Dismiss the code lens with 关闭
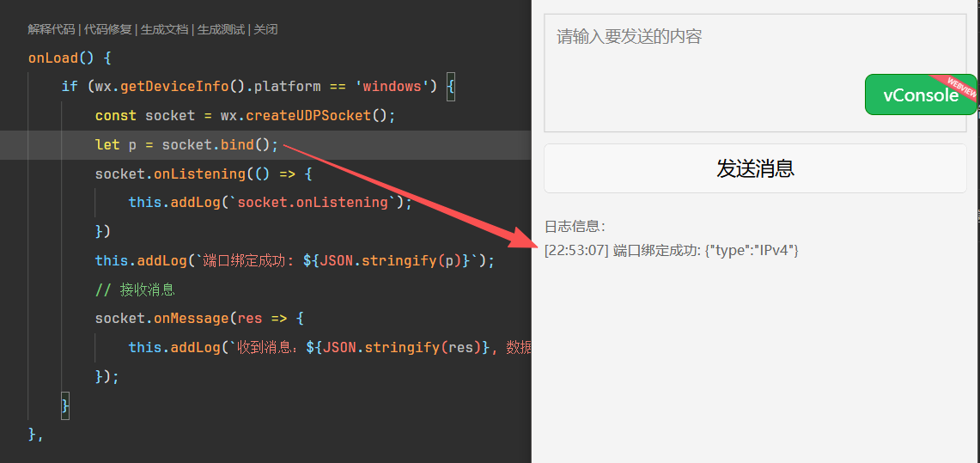The height and width of the screenshot is (463, 980). click(x=265, y=29)
